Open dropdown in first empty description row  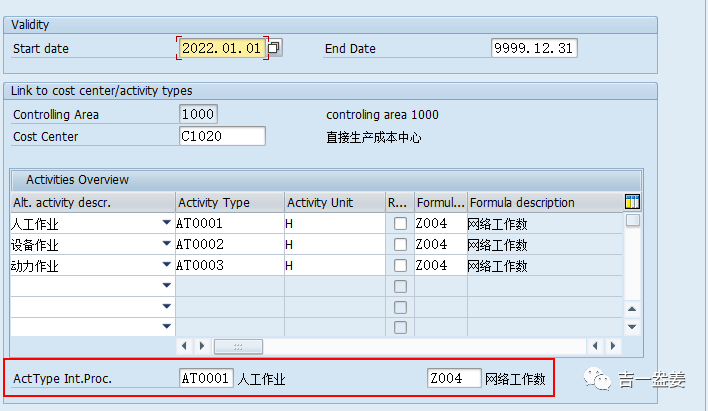click(x=167, y=285)
